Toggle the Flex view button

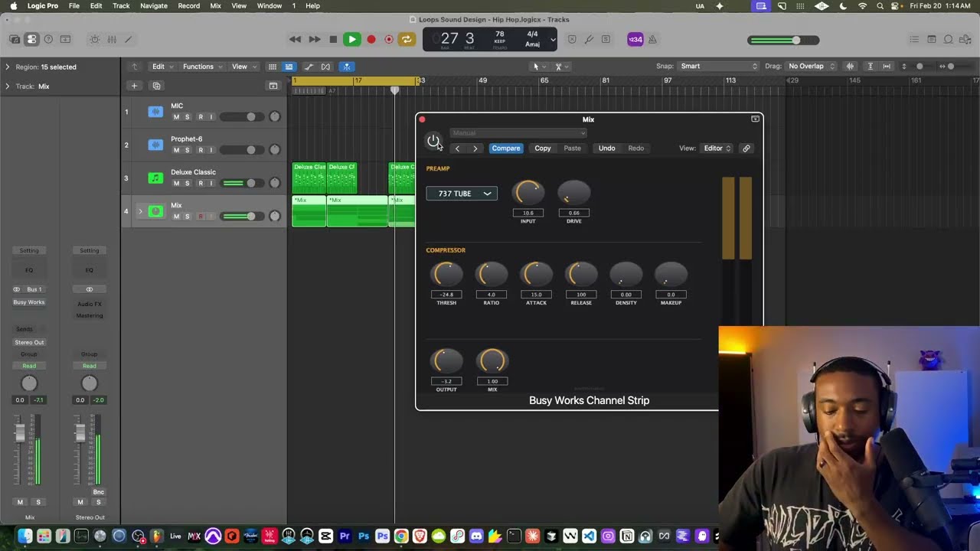pos(326,67)
